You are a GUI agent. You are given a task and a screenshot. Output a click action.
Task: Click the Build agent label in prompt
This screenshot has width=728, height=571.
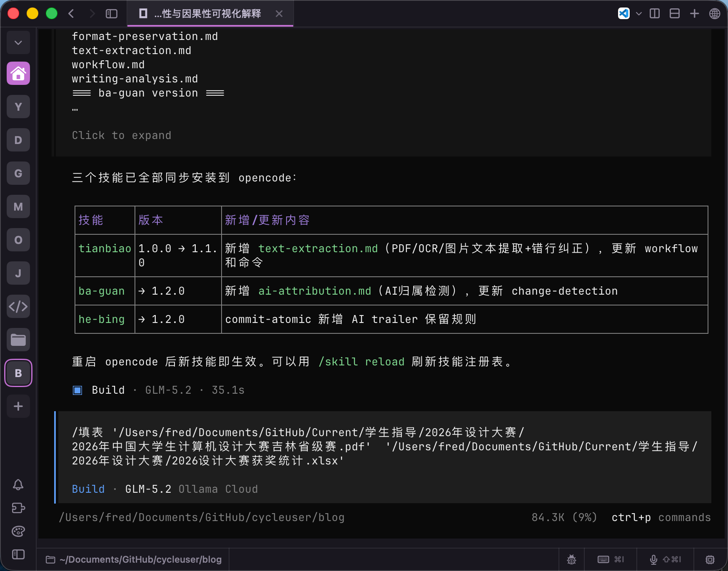click(88, 489)
